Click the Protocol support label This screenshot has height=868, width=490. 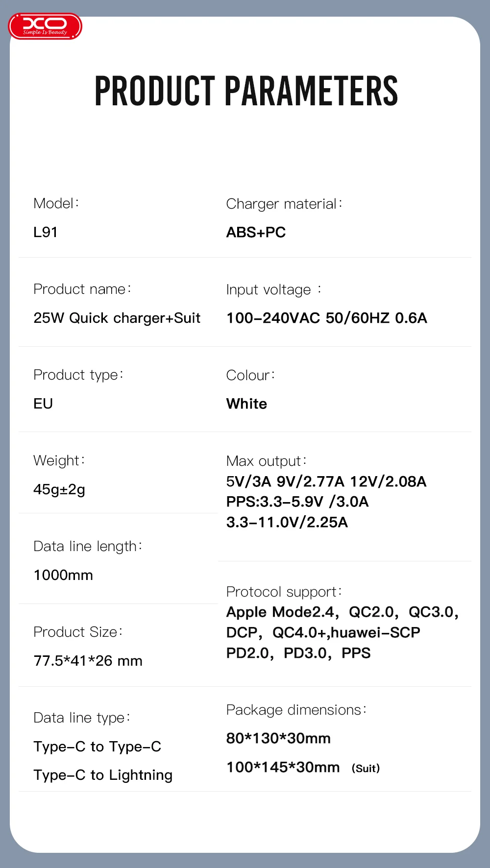[x=284, y=592]
